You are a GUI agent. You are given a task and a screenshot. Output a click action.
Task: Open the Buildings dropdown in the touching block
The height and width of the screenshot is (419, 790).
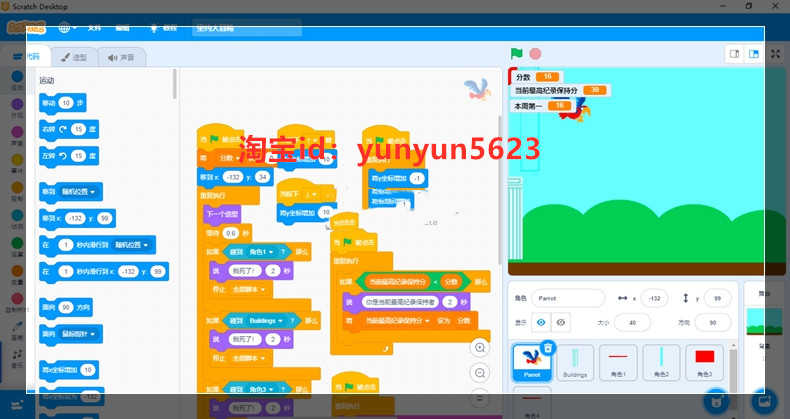pyautogui.click(x=266, y=321)
